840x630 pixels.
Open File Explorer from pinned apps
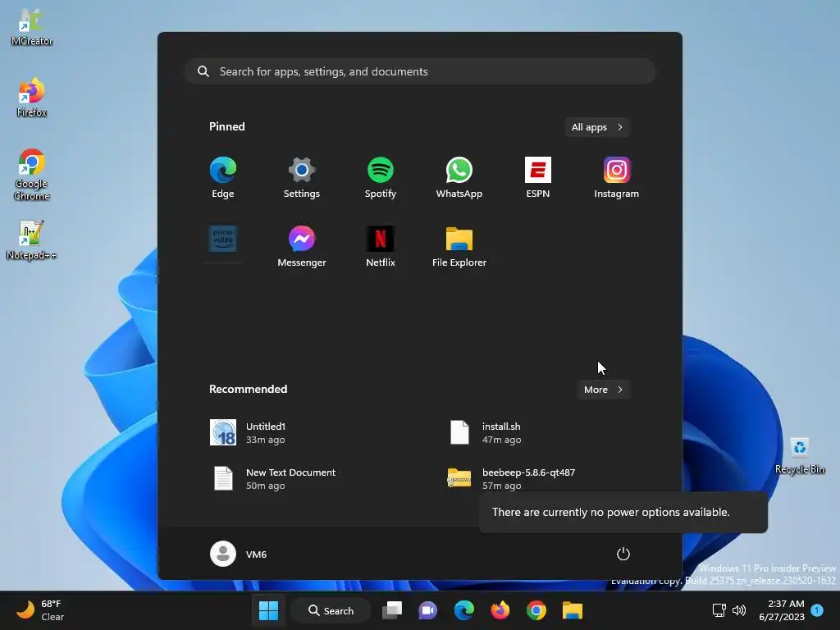pyautogui.click(x=459, y=246)
